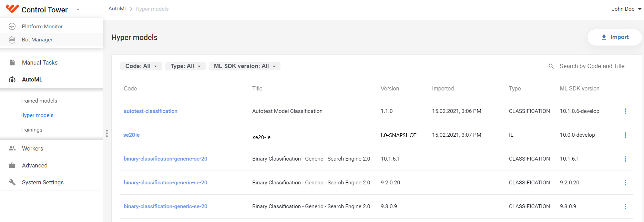Click the 15.02.2021, 3:06 PM imported cell
The height and width of the screenshot is (222, 644).
(x=457, y=111)
